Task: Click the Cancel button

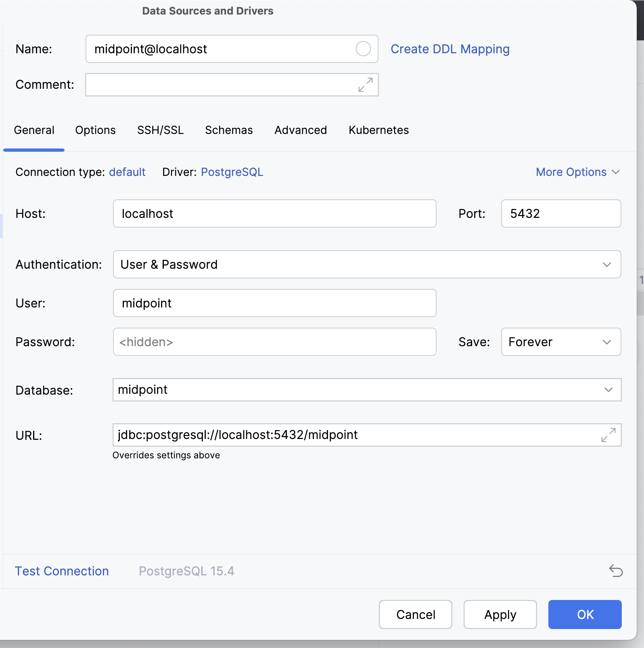Action: tap(415, 615)
